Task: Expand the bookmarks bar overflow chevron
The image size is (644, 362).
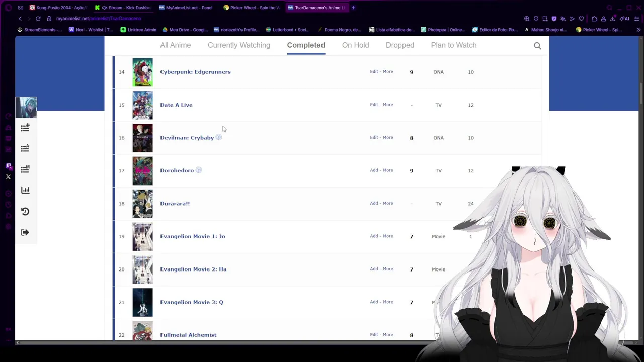Action: click(638, 30)
